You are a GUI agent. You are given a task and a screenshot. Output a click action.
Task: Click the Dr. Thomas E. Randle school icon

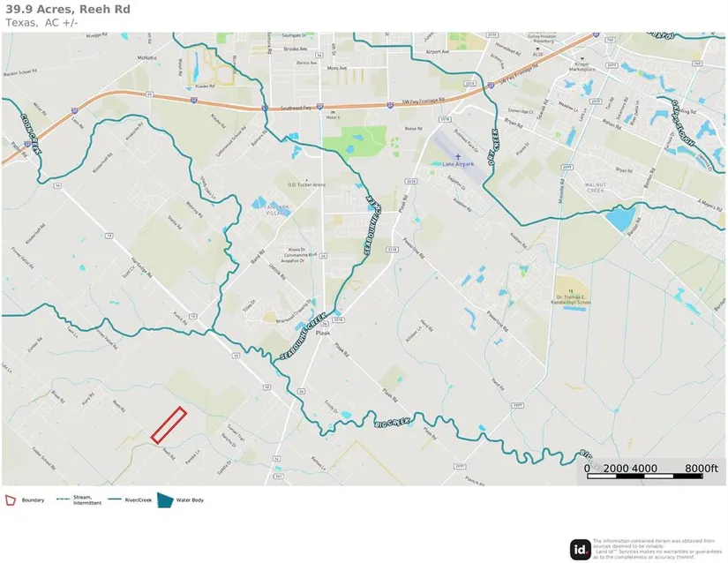click(571, 289)
